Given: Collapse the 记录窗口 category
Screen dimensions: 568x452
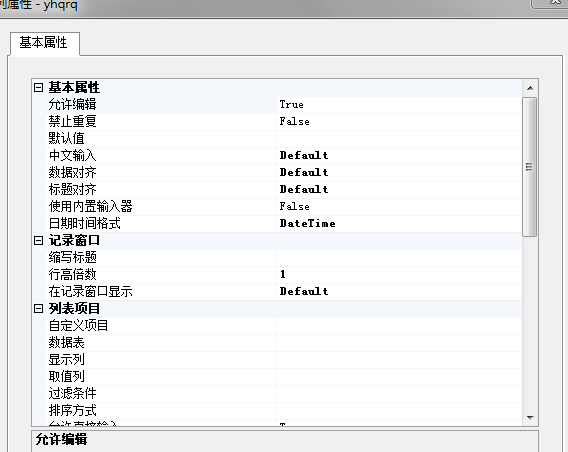Looking at the screenshot, I should [38, 240].
